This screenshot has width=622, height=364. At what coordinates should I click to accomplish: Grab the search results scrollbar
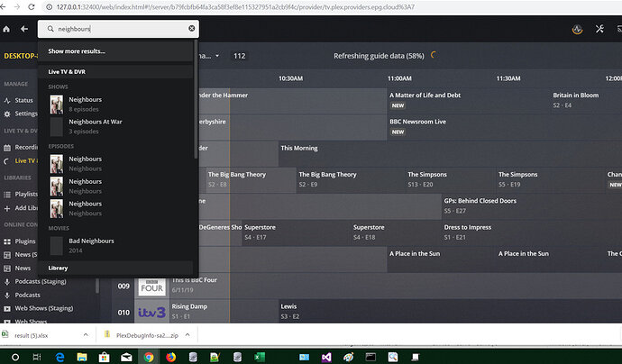196,99
